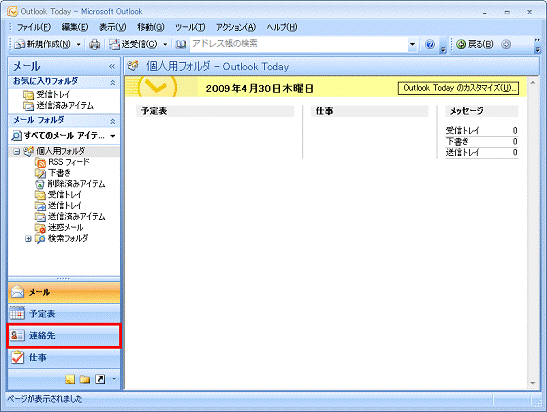The image size is (547, 412).
Task: Click the forward arrow next to 戻る
Action: (x=506, y=44)
